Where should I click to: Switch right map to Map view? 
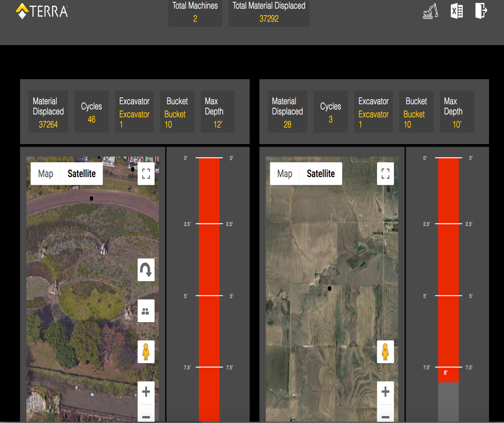pos(284,174)
